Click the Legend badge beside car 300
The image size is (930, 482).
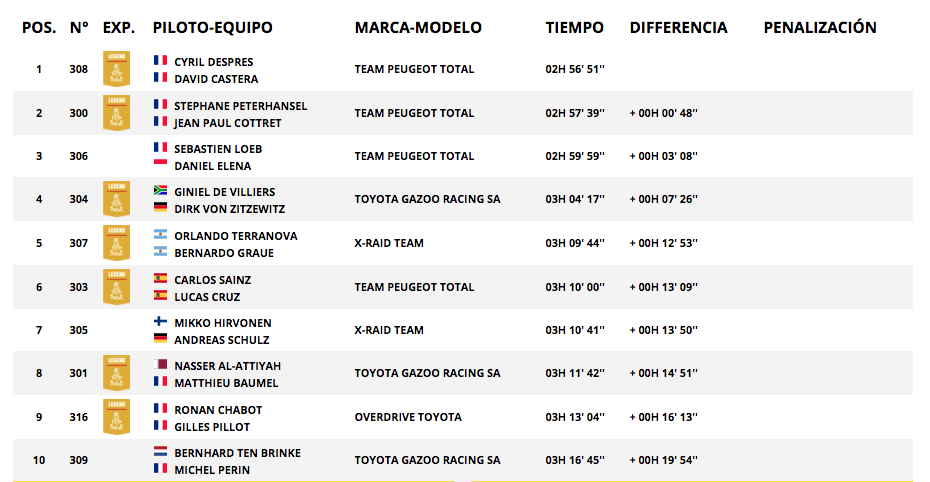coord(116,113)
